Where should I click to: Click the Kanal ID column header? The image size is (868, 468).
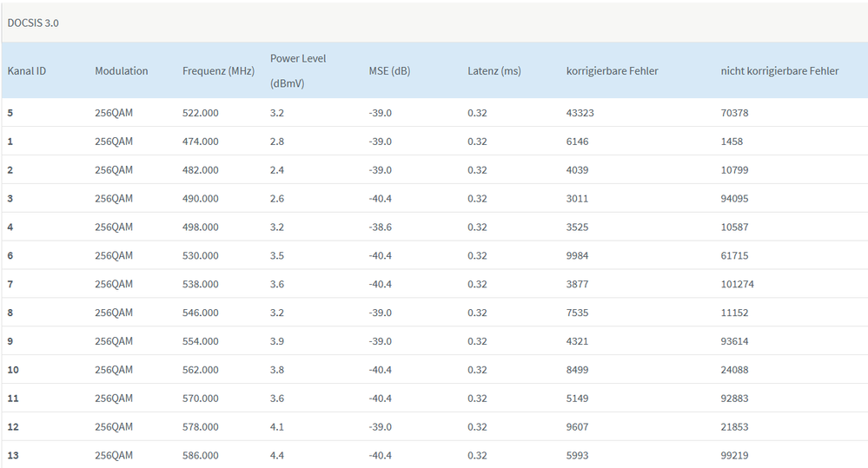click(27, 71)
